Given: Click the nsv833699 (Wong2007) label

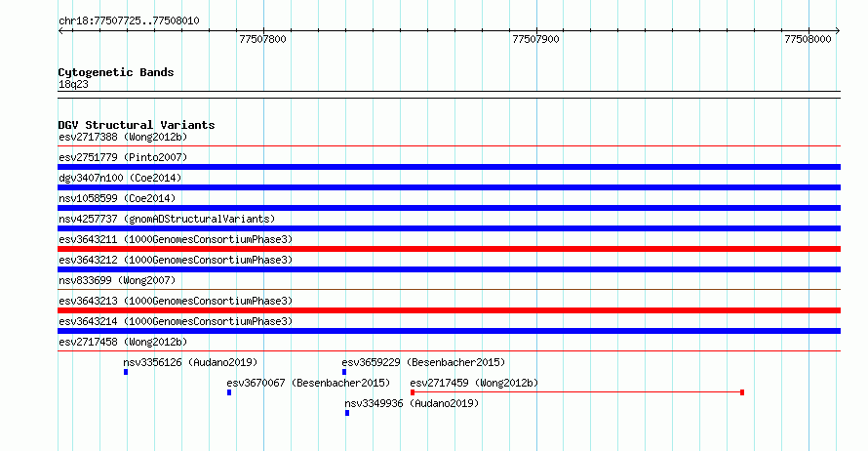Looking at the screenshot, I should pos(117,280).
